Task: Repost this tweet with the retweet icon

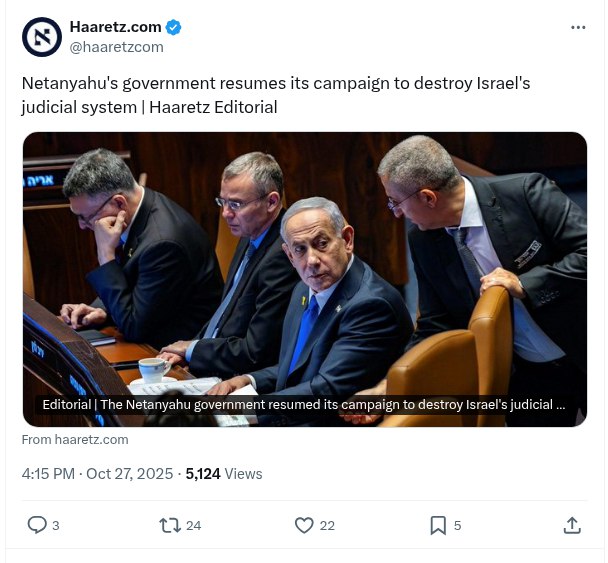Action: click(x=170, y=525)
